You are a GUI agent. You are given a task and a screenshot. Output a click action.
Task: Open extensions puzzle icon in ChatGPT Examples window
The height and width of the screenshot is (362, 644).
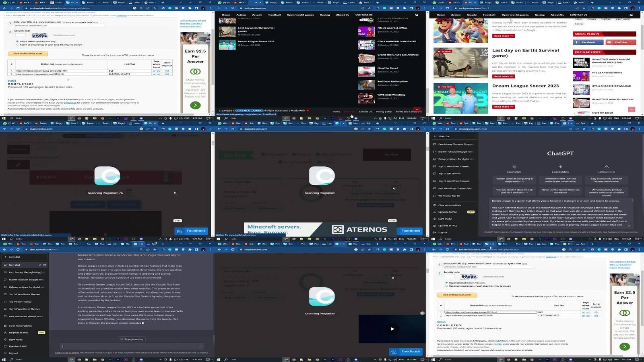click(619, 129)
